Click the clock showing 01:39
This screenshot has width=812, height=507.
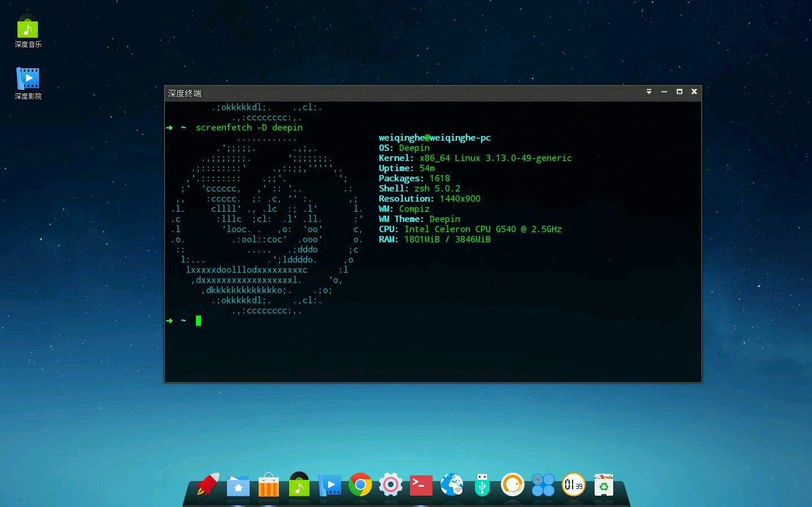(573, 484)
